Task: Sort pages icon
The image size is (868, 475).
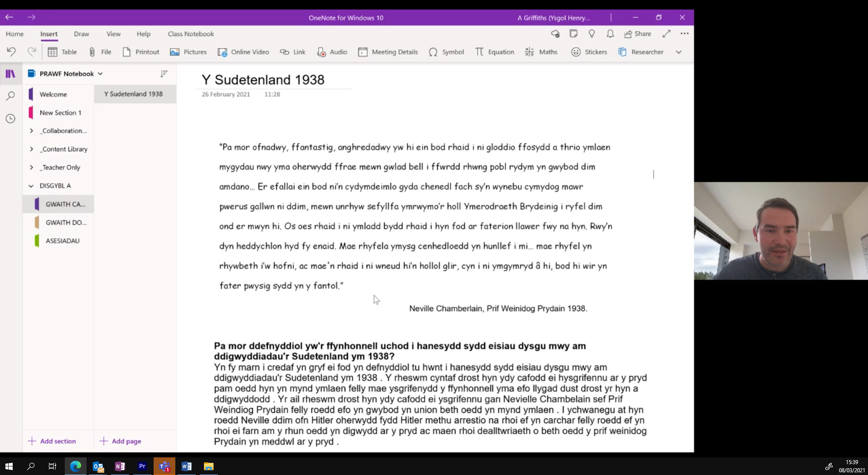Action: point(164,73)
